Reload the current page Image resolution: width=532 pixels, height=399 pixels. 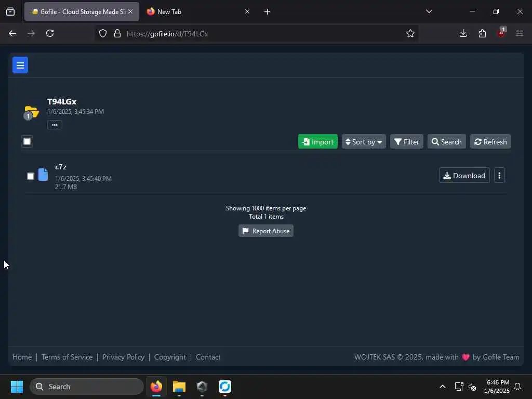coord(50,33)
